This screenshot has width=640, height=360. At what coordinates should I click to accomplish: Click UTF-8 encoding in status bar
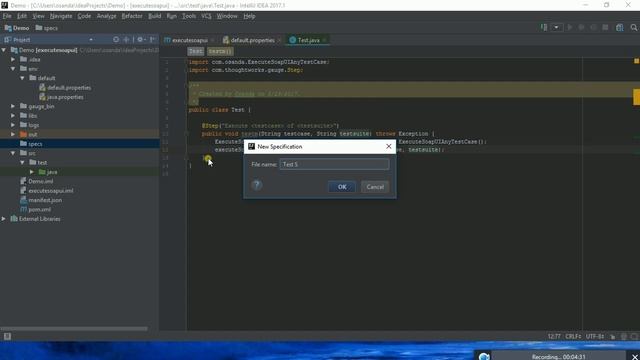(x=595, y=336)
